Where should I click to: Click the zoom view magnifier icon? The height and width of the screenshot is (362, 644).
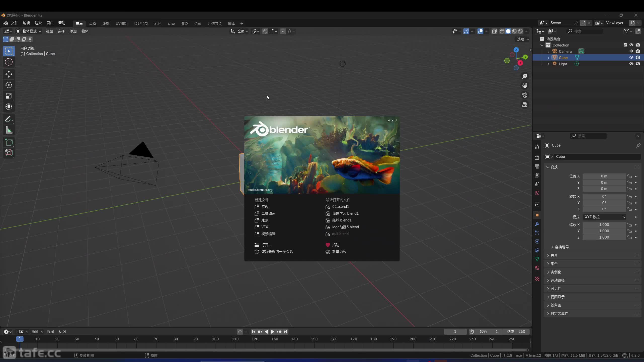(525, 76)
